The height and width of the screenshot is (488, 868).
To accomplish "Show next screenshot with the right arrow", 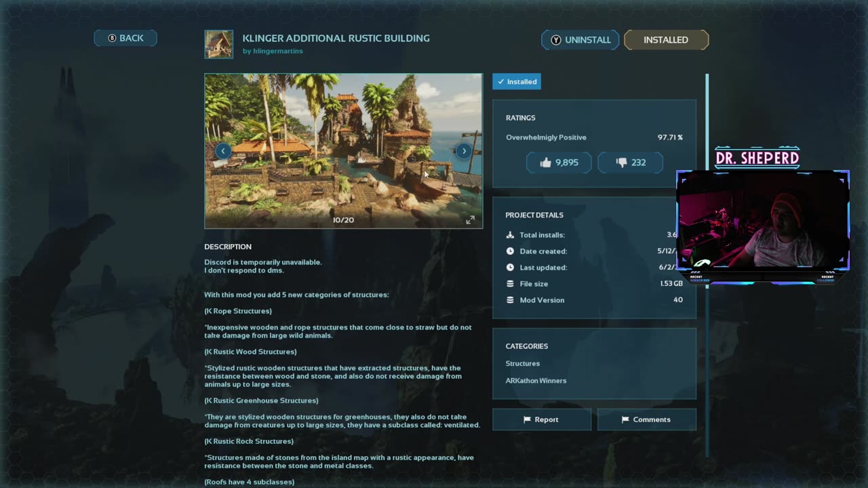I will pos(464,151).
